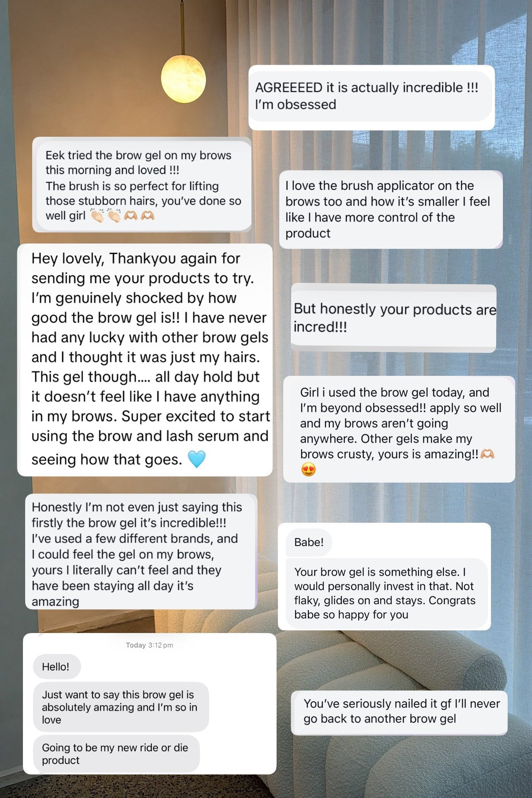Select the "AGREEEED it is actually incredible" message

(x=371, y=96)
